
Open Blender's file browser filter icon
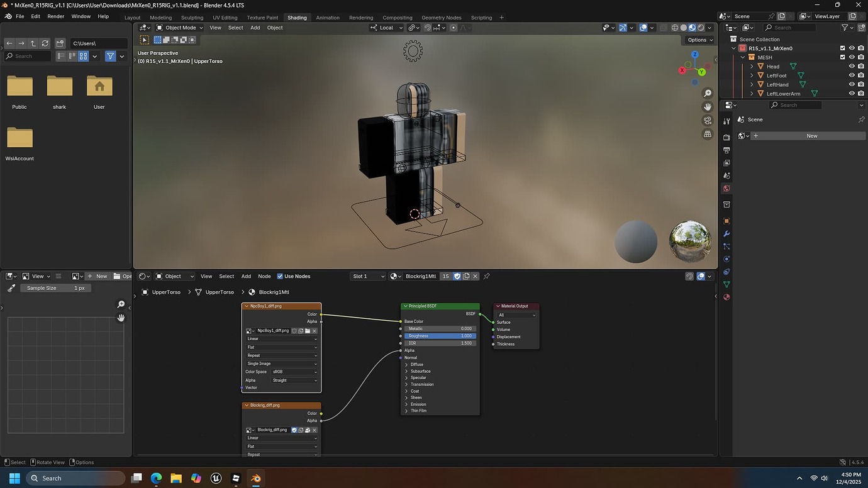[x=110, y=56]
